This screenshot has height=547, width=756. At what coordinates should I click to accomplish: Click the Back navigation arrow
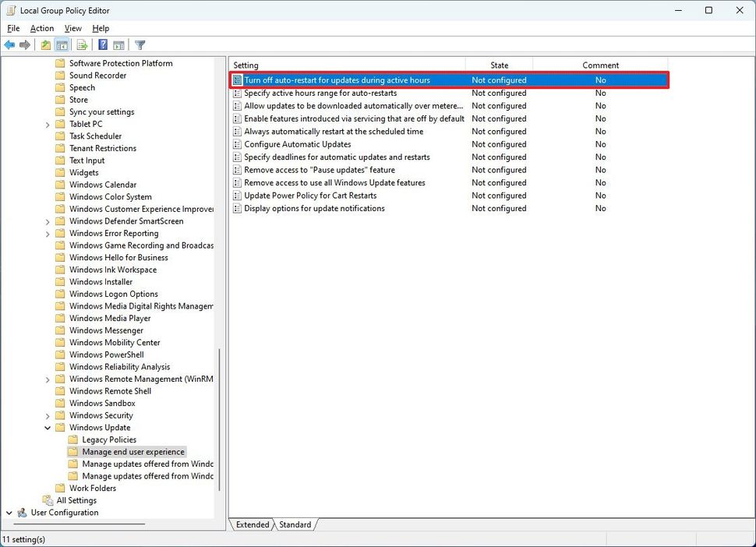coord(9,44)
